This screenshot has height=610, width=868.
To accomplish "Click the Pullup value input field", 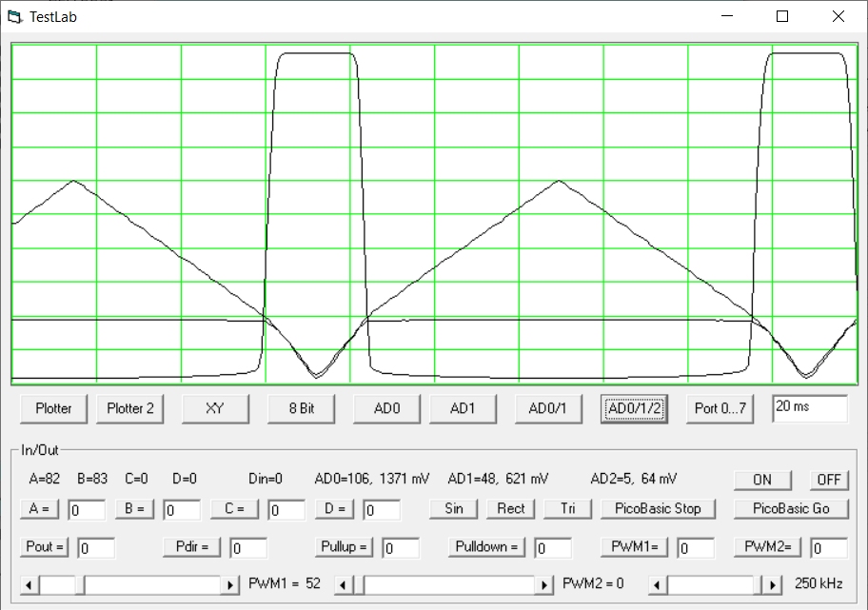I will (x=401, y=548).
